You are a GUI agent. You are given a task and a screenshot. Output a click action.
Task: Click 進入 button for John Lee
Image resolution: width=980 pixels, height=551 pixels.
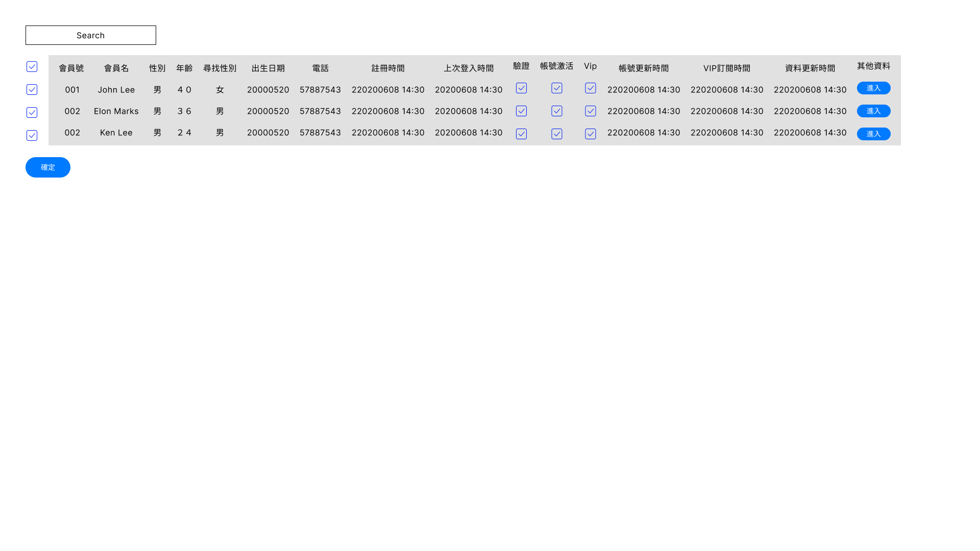click(x=873, y=88)
